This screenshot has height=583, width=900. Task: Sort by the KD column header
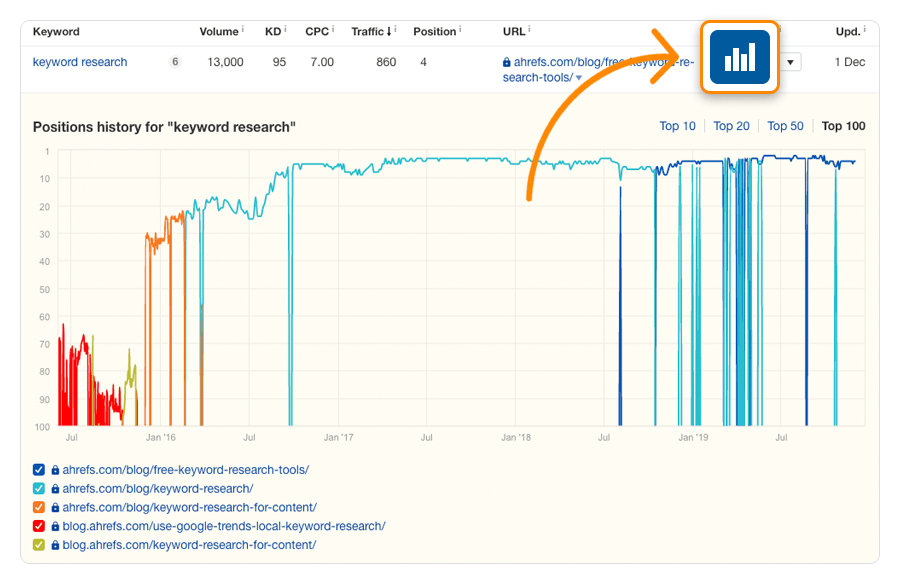coord(273,32)
